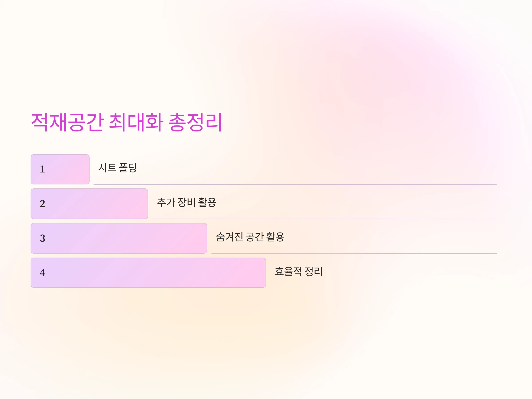Screen dimensions: 532x399
Task: Click the number 3 inside third box
Action: pyautogui.click(x=42, y=238)
